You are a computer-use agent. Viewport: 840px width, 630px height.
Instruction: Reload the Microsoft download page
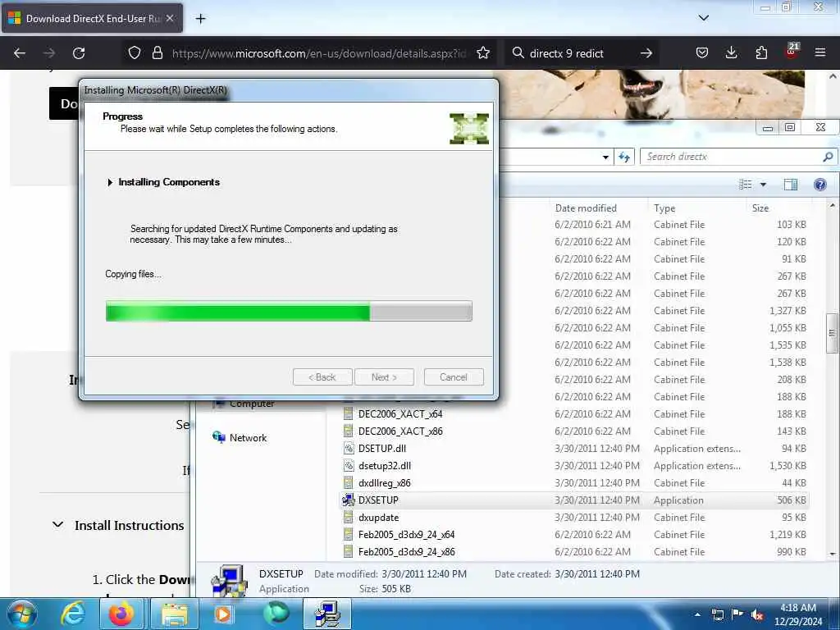click(x=79, y=53)
